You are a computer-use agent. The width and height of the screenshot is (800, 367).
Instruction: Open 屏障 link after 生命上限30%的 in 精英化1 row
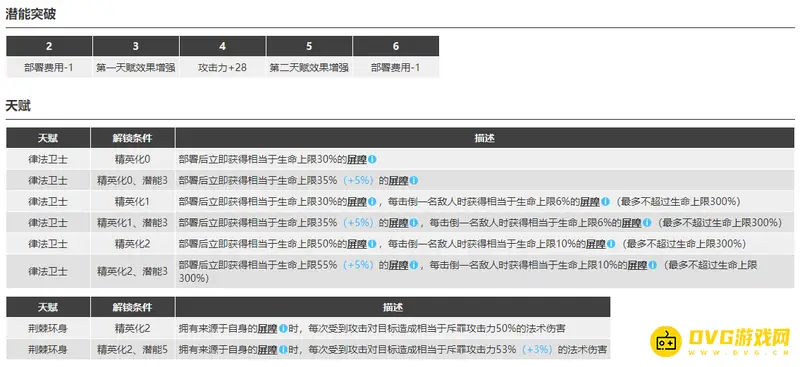[357, 202]
